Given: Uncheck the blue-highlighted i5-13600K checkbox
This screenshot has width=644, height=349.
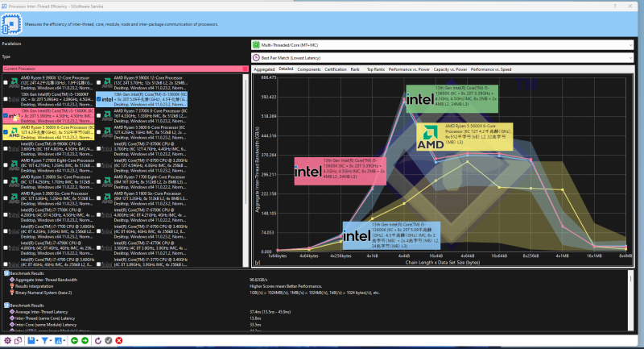Looking at the screenshot, I should click(98, 99).
